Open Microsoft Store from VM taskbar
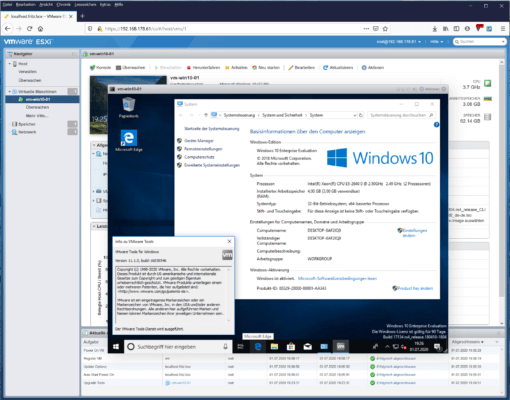 click(291, 347)
